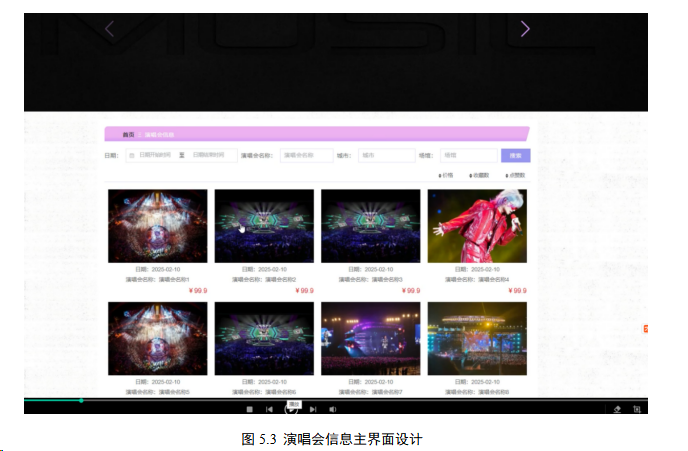Click the green progress handle on seek bar

pos(81,401)
